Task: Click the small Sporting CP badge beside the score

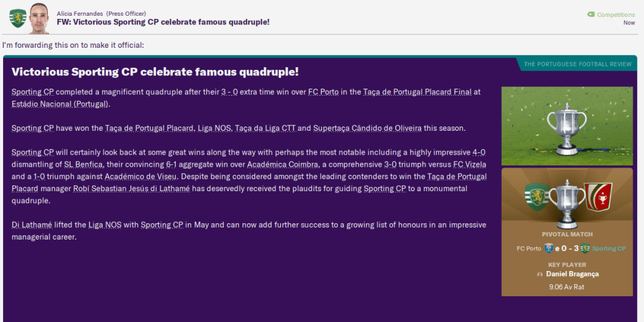Action: [585, 248]
